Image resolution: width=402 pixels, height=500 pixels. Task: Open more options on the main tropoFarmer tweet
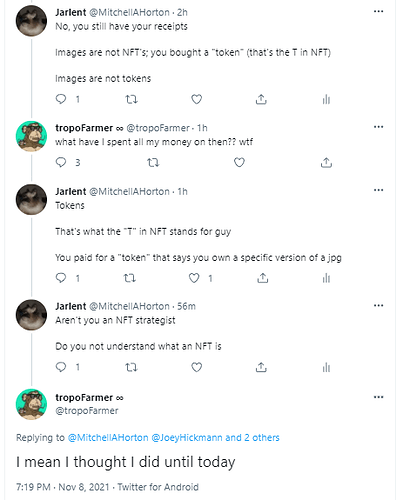click(378, 397)
